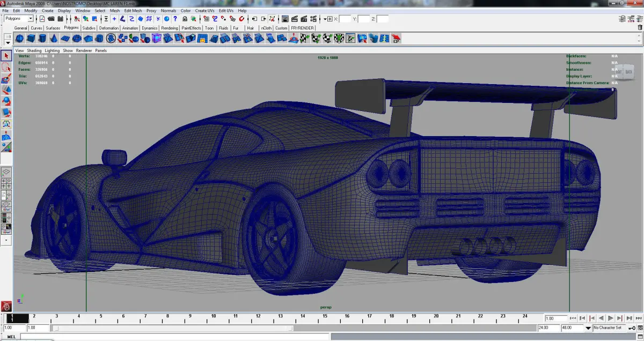The width and height of the screenshot is (644, 341).
Task: Click the red CP shelf icon
Action: 396,39
